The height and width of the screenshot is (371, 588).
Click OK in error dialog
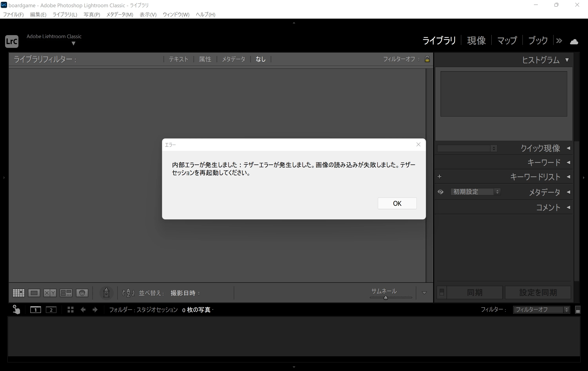(x=397, y=203)
